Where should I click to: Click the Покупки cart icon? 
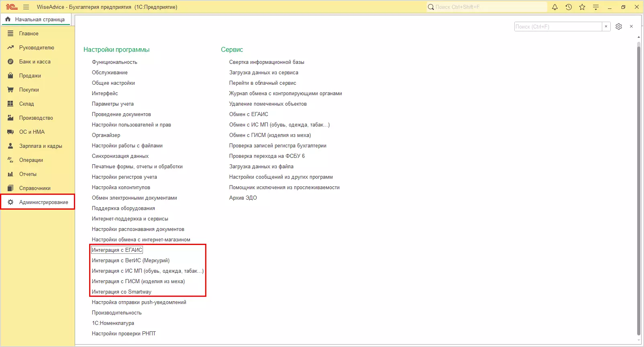(10, 90)
